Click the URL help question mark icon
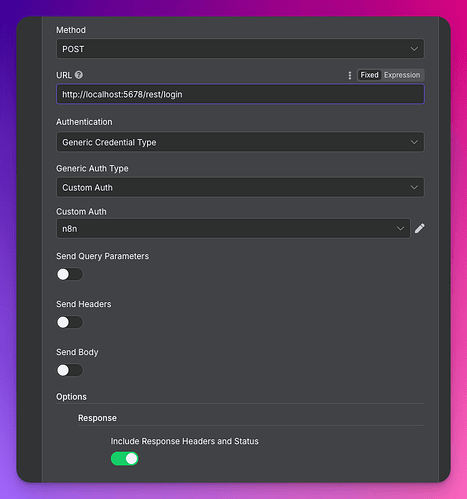This screenshot has width=467, height=499. point(79,75)
